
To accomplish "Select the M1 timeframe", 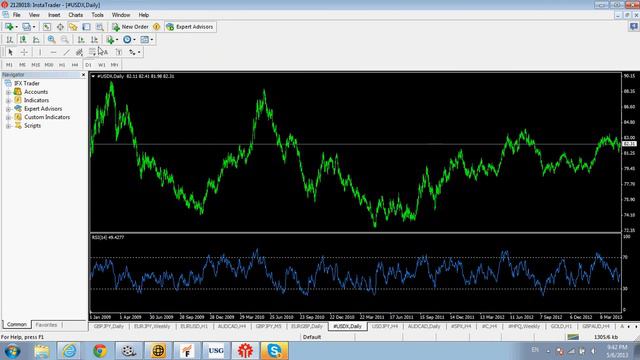I will (x=9, y=65).
